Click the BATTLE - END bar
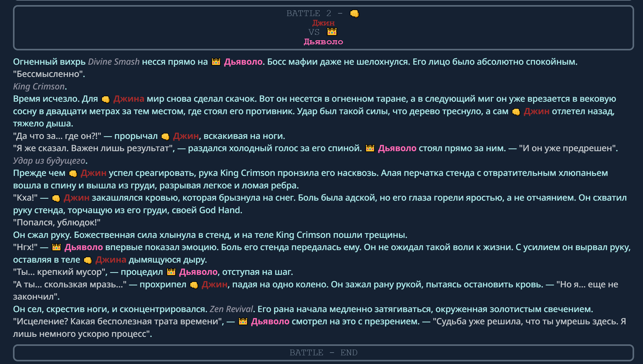This screenshot has width=643, height=364. pos(323,353)
